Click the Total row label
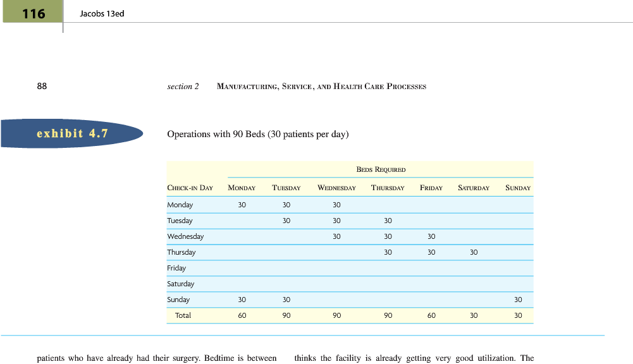The height and width of the screenshot is (364, 633). coord(183,315)
